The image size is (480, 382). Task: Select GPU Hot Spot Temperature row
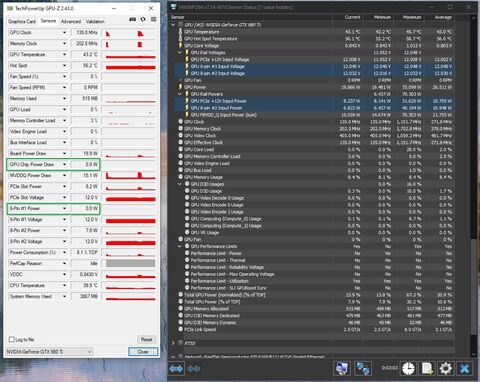tap(313, 39)
